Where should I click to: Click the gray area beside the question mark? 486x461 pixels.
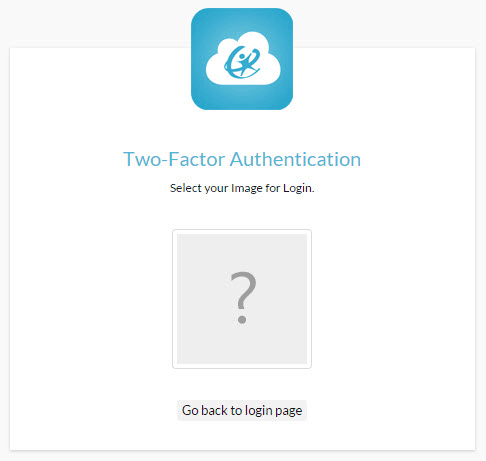pos(203,299)
